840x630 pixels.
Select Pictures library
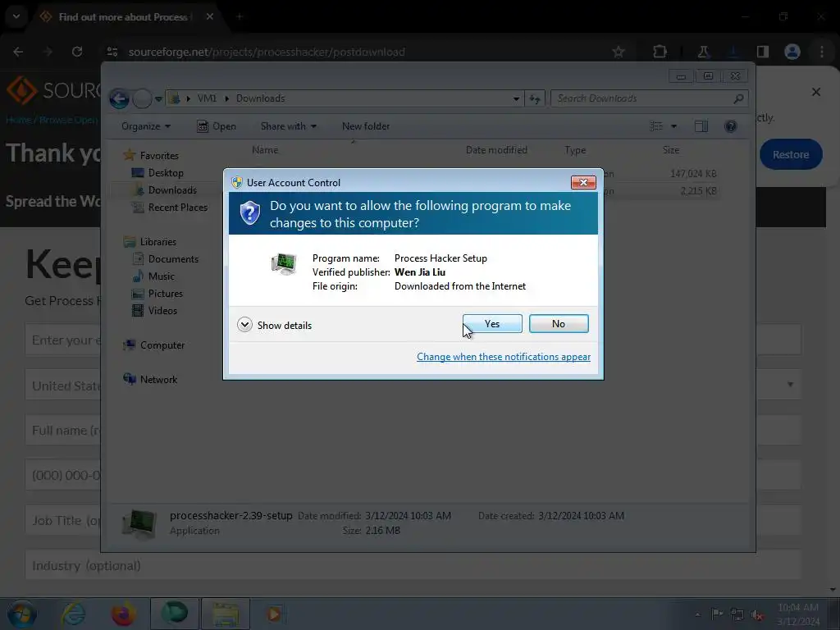pyautogui.click(x=165, y=294)
